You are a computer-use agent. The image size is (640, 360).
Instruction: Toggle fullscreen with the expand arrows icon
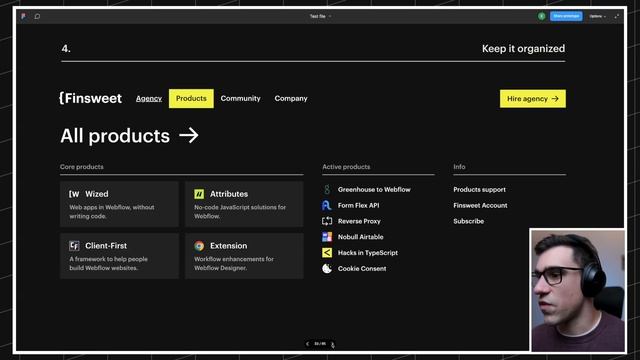[x=616, y=16]
